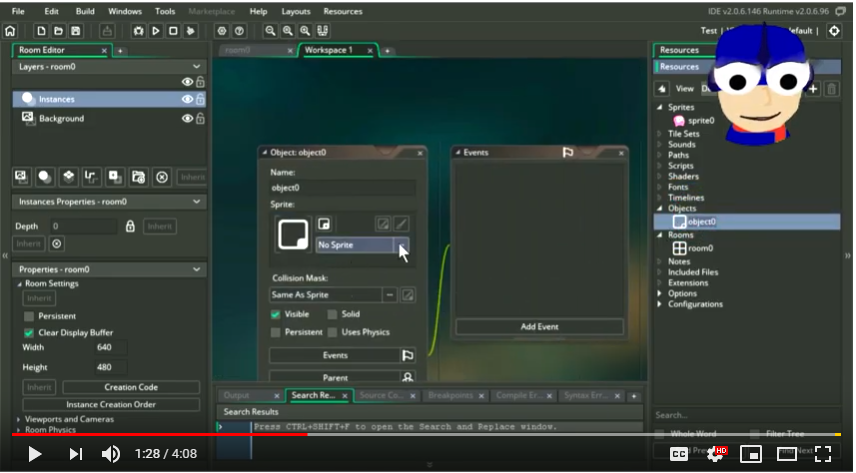
Task: Open the Layouts menu
Action: click(296, 11)
